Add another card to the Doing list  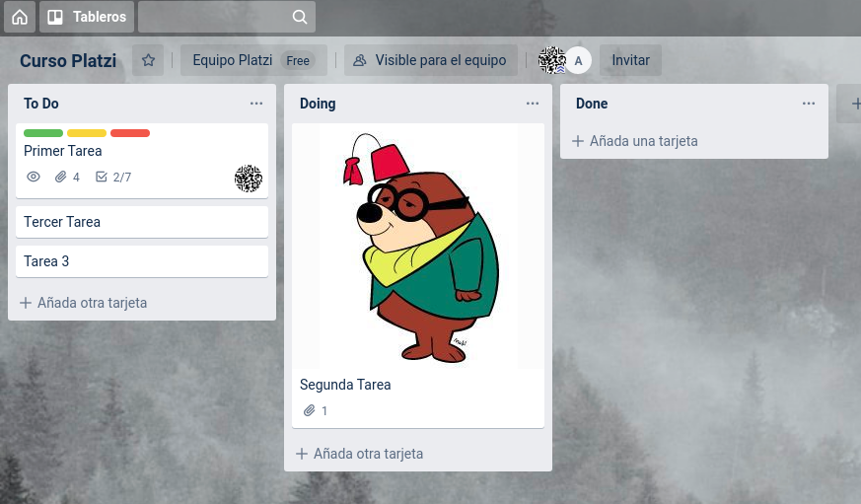click(360, 454)
